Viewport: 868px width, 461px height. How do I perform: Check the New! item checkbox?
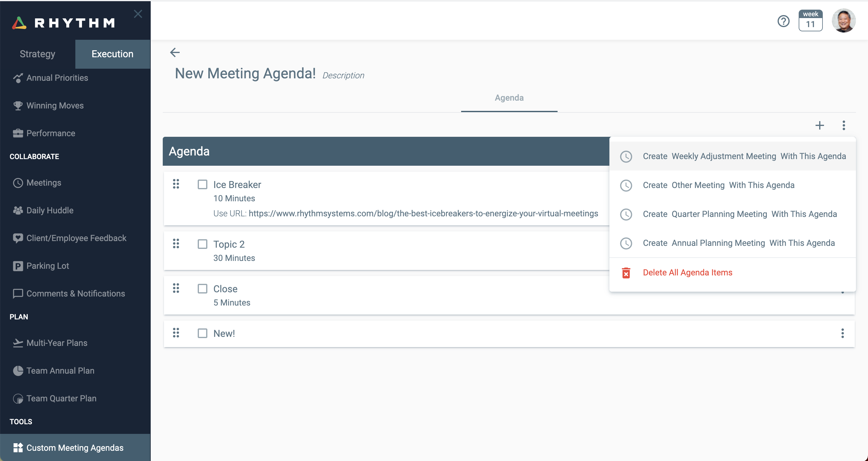[x=202, y=333]
